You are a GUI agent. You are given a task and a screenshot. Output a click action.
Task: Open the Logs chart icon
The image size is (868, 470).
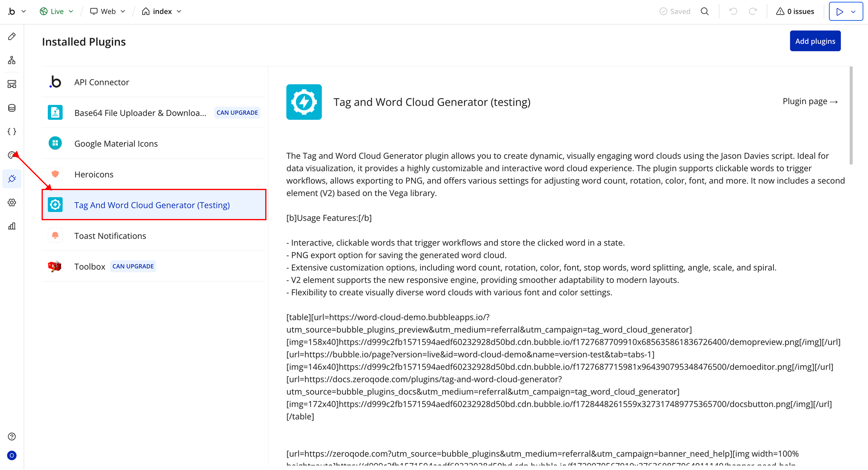click(x=12, y=226)
